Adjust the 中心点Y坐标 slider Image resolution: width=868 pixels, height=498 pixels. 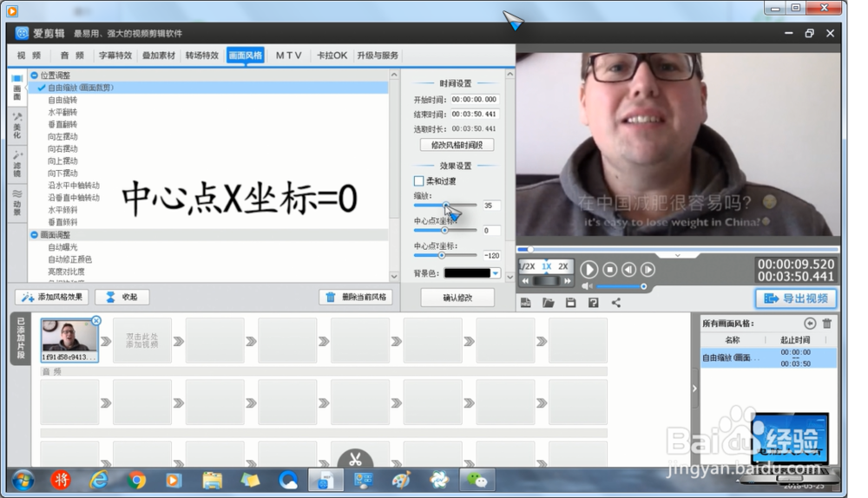(445, 255)
